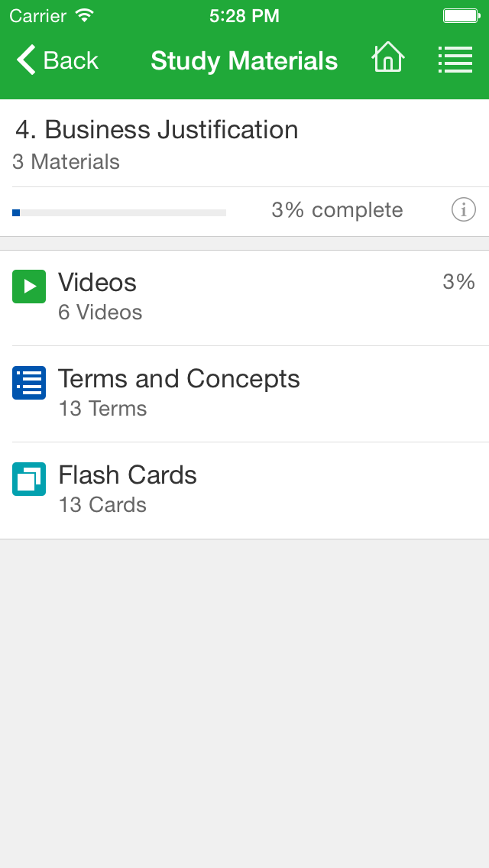This screenshot has width=489, height=868.
Task: Tap the 6 Videos subtitle
Action: coord(100,313)
